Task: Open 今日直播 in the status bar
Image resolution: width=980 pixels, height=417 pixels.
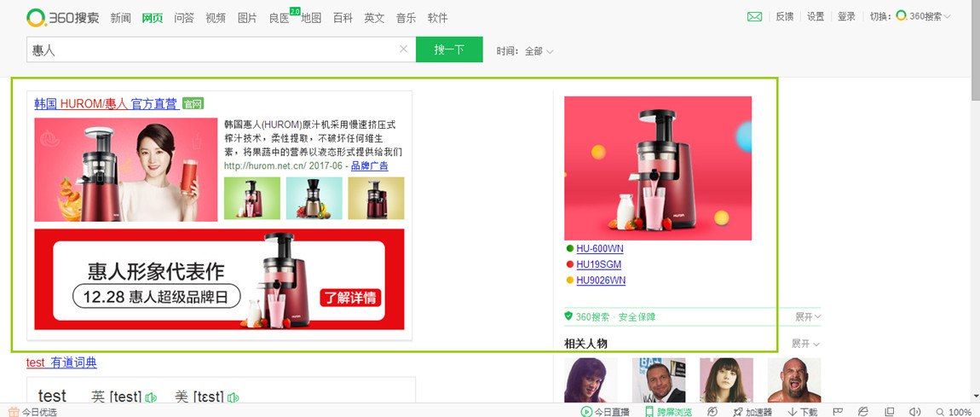Action: [x=605, y=411]
